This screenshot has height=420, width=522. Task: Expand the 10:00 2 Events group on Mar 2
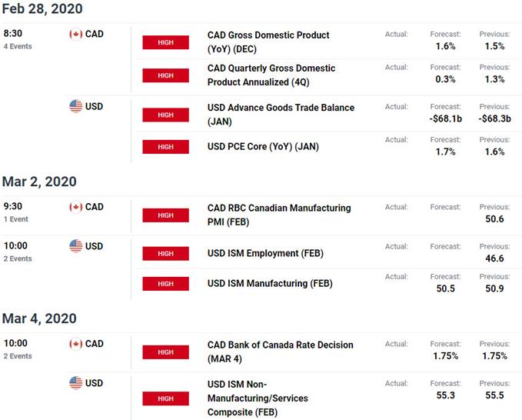click(18, 252)
